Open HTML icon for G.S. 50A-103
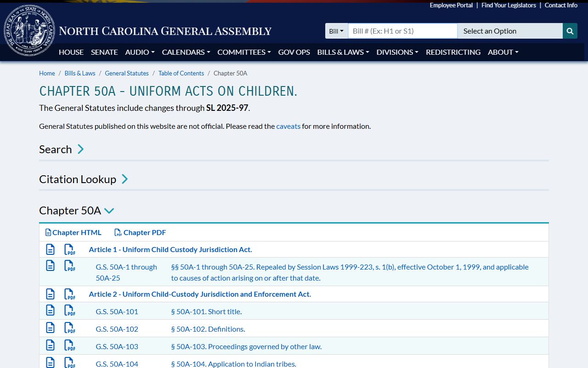The width and height of the screenshot is (588, 368). 50,345
